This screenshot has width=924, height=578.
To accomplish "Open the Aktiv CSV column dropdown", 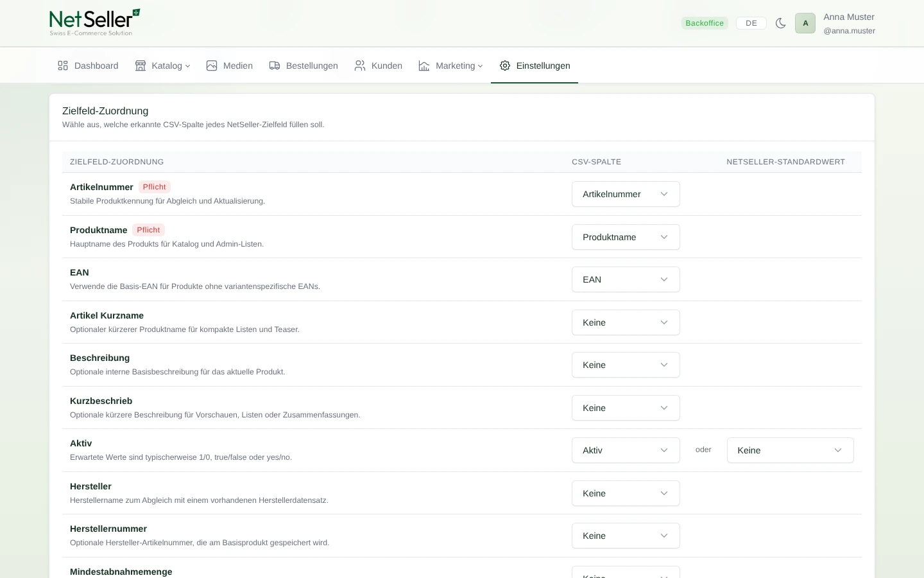I will coord(626,450).
